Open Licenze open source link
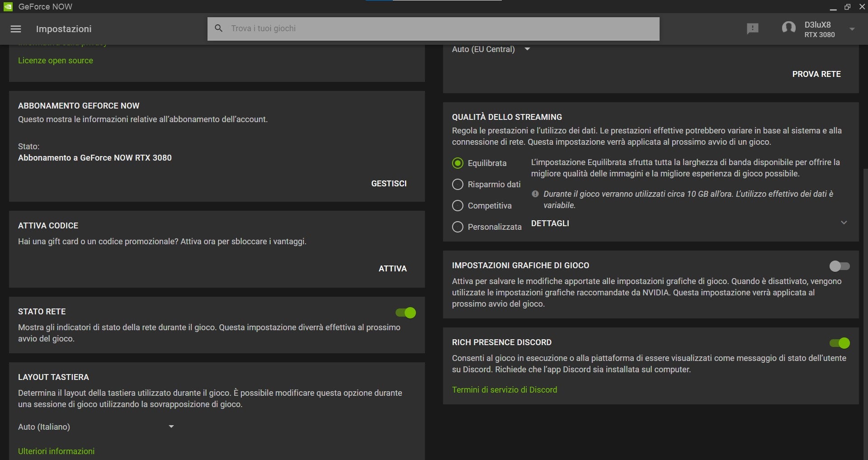The width and height of the screenshot is (868, 460). pyautogui.click(x=56, y=61)
